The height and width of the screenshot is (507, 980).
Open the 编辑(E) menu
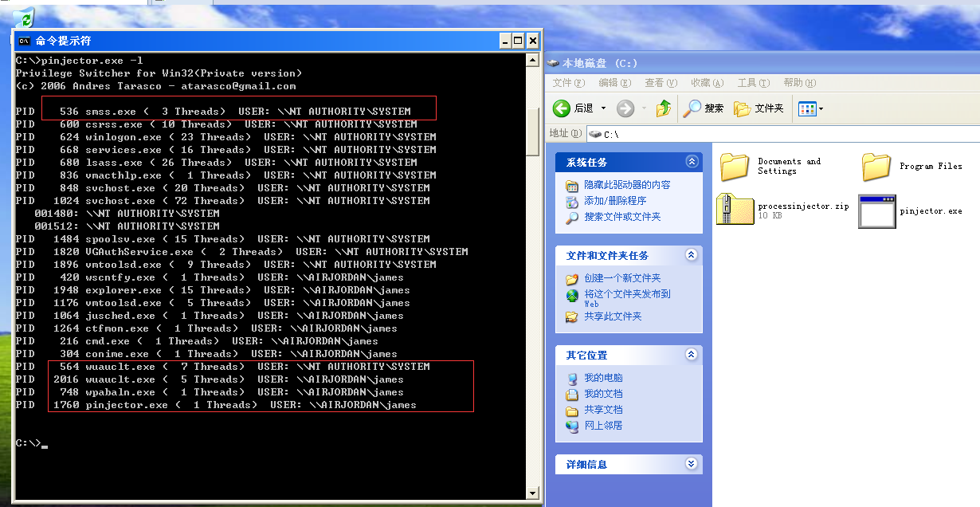614,83
